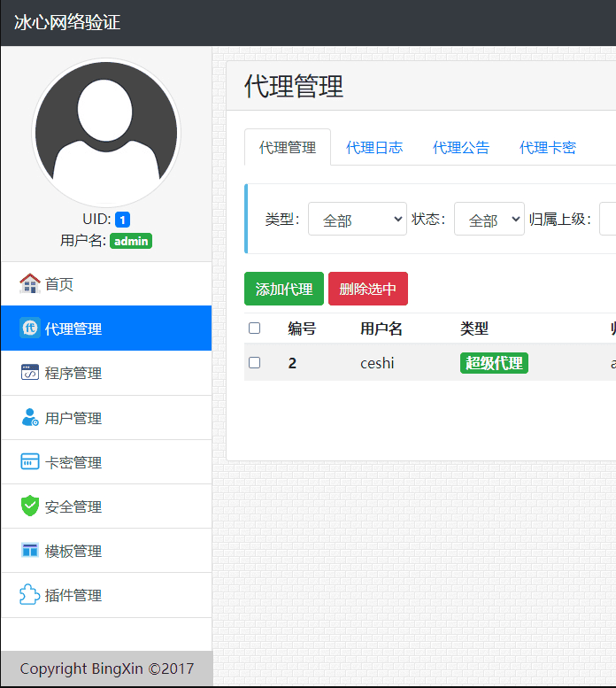Toggle the select-all checkbox in table header
This screenshot has width=616, height=688.
tap(255, 329)
